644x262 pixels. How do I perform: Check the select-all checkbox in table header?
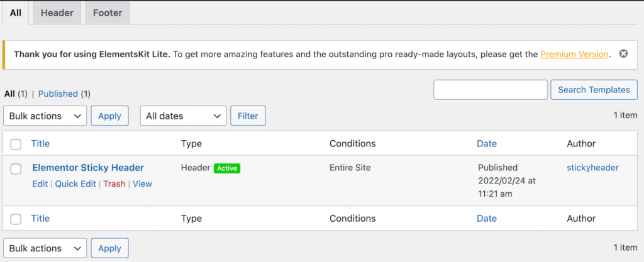coord(16,144)
